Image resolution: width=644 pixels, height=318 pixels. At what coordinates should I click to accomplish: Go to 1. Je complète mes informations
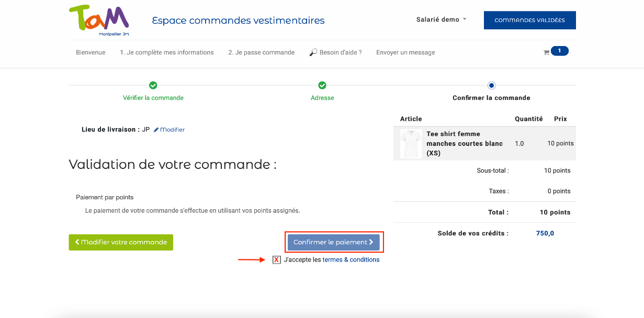[x=166, y=52]
